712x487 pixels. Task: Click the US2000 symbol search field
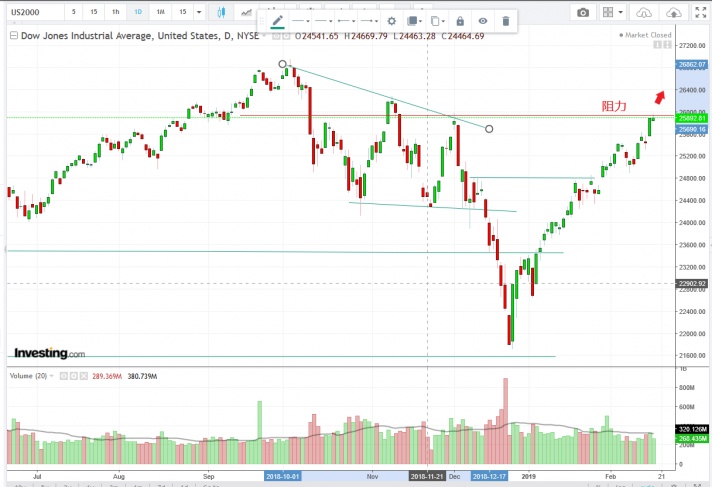(x=30, y=13)
